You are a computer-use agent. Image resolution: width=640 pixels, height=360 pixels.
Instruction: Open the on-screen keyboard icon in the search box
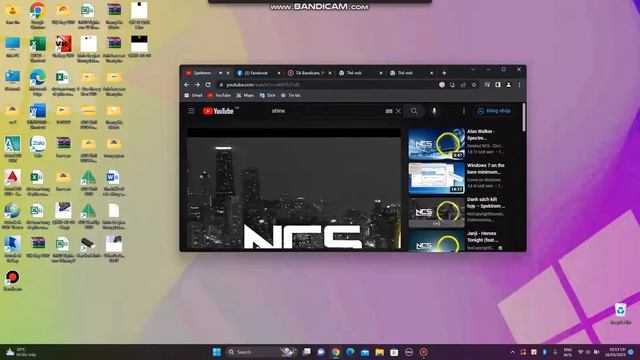(x=389, y=111)
